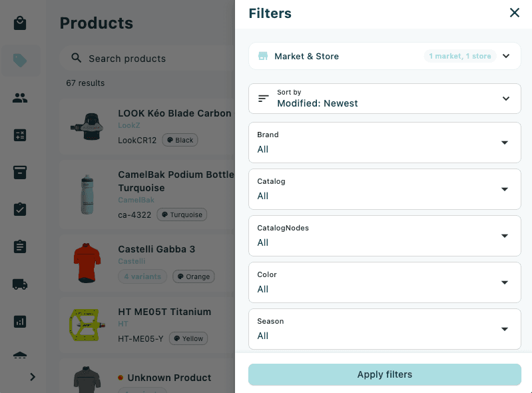Click the Castelli brand link
Image resolution: width=532 pixels, height=393 pixels.
(x=132, y=261)
